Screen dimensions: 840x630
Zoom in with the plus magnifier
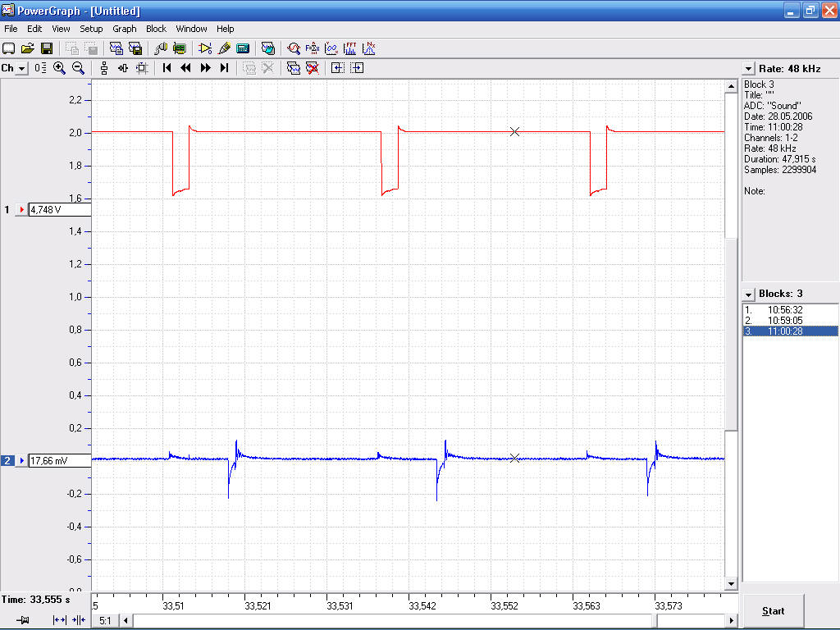tap(59, 68)
